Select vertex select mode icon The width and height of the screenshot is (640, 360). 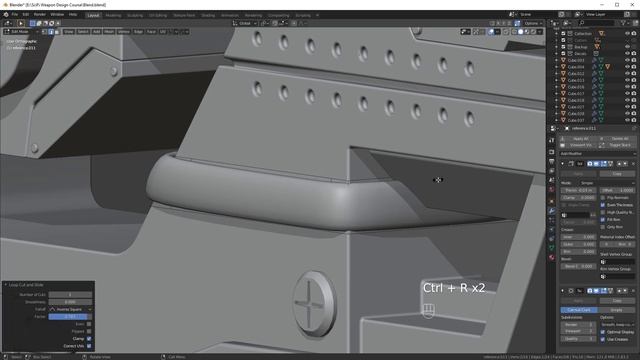44,31
